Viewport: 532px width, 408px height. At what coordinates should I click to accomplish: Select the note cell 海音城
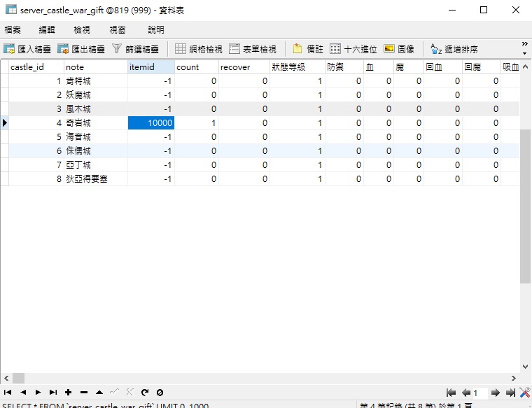(96, 137)
